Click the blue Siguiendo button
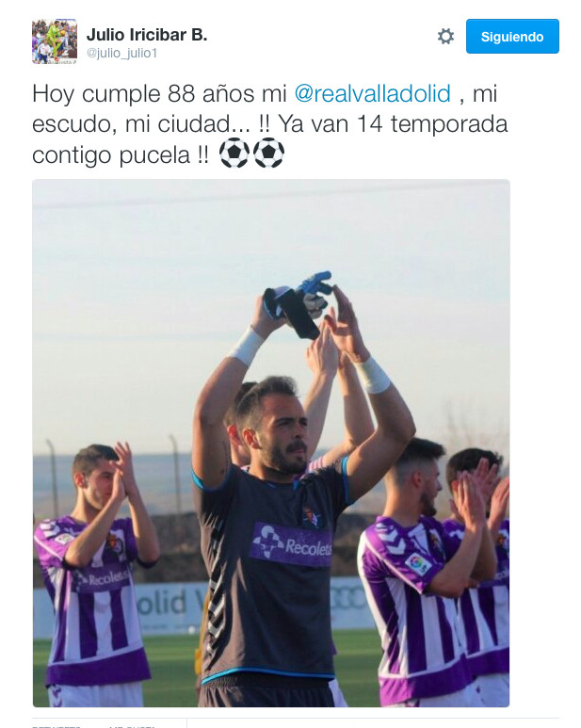The width and height of the screenshot is (581, 728). click(512, 36)
